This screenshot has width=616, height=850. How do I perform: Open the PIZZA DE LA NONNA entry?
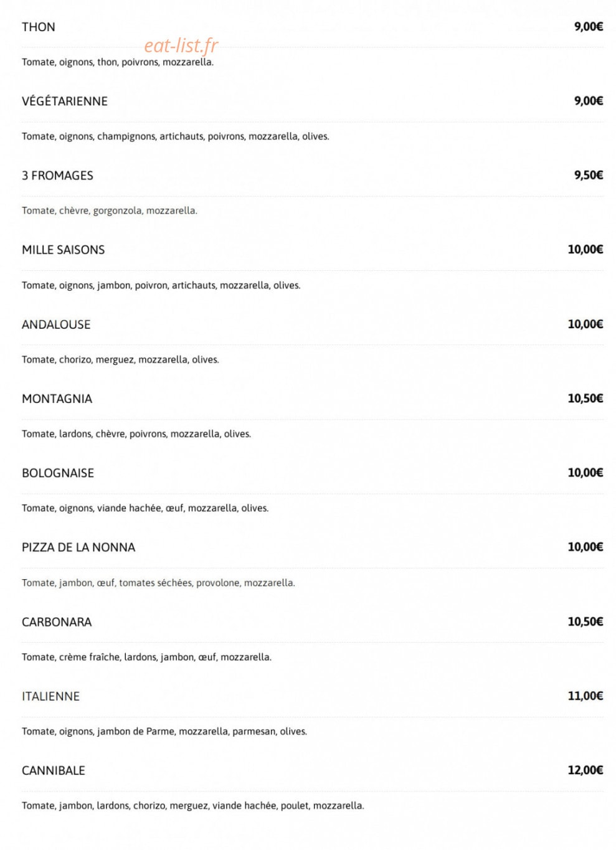[x=78, y=547]
